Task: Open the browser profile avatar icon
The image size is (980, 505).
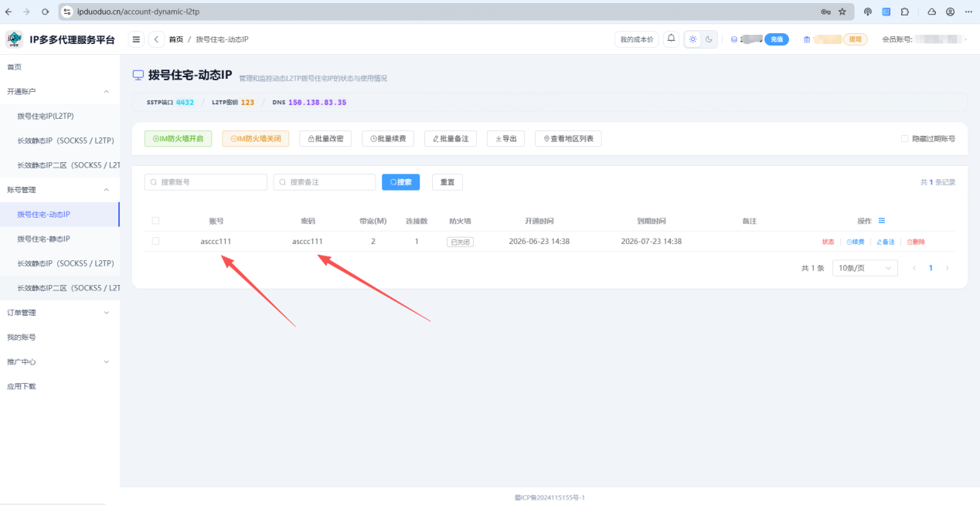Action: click(x=950, y=12)
